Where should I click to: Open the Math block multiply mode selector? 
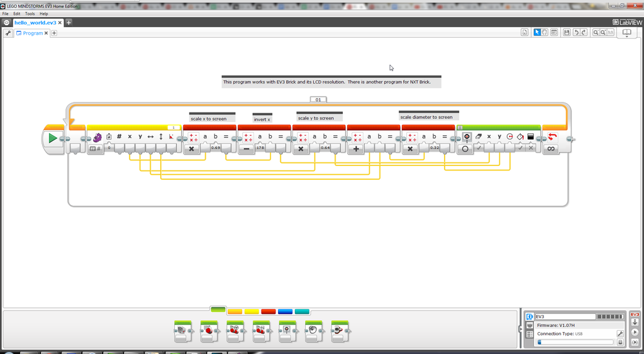(191, 149)
